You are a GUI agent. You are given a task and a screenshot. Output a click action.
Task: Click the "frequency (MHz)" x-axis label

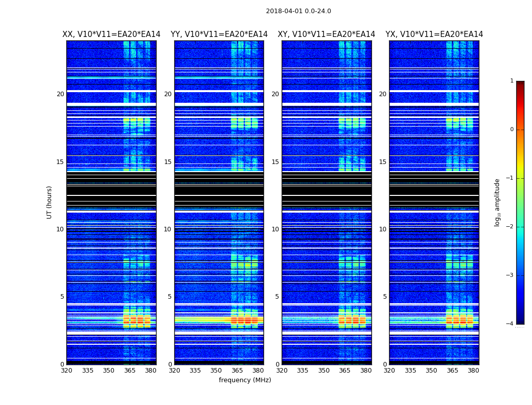[x=245, y=380]
